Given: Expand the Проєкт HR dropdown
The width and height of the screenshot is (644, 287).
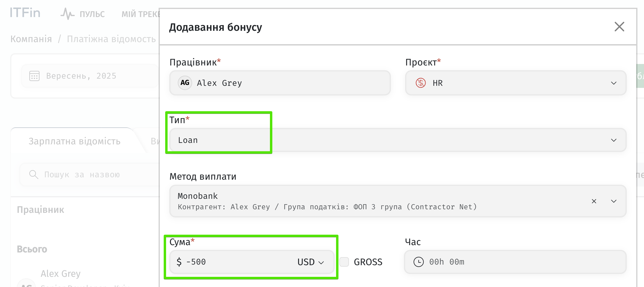Looking at the screenshot, I should [614, 83].
